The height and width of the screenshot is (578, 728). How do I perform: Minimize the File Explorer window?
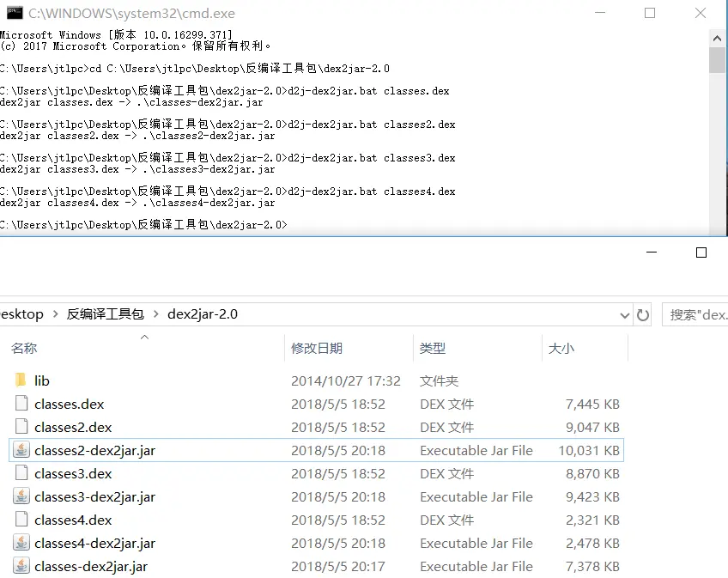coord(652,252)
